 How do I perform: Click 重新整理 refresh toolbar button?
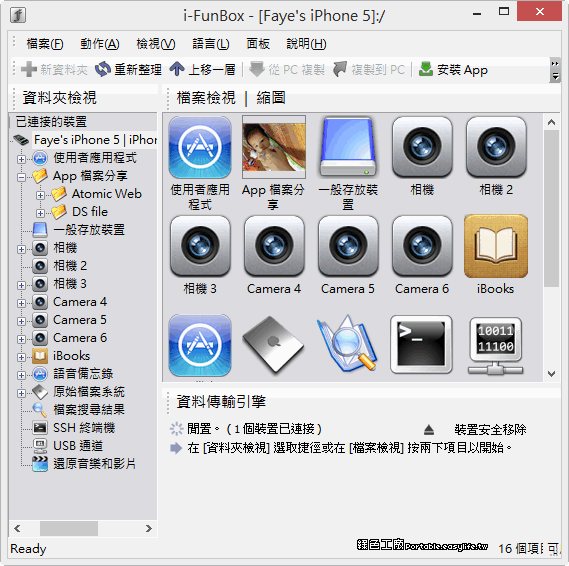(128, 69)
